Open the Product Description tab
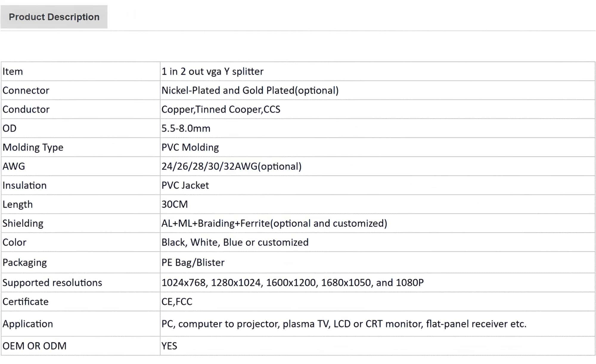This screenshot has height=364, width=596. click(x=54, y=17)
